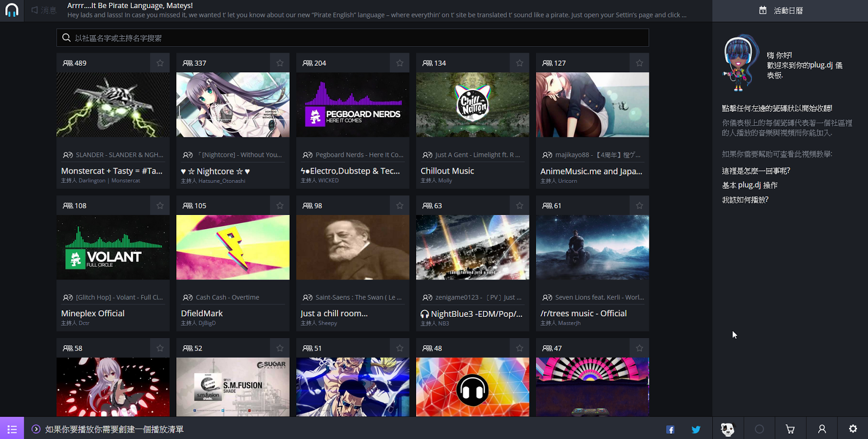Open the user profile icon
This screenshot has width=868, height=439.
(822, 429)
